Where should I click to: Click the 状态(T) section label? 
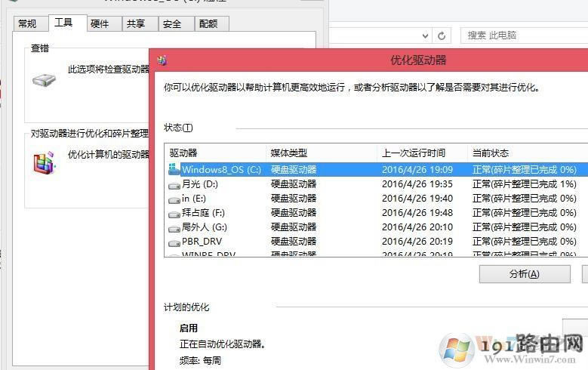[x=178, y=128]
